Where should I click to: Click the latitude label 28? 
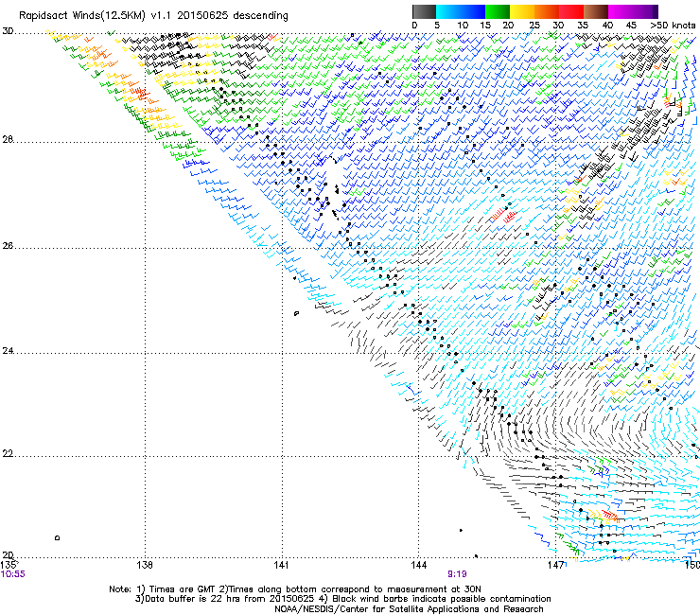8,139
